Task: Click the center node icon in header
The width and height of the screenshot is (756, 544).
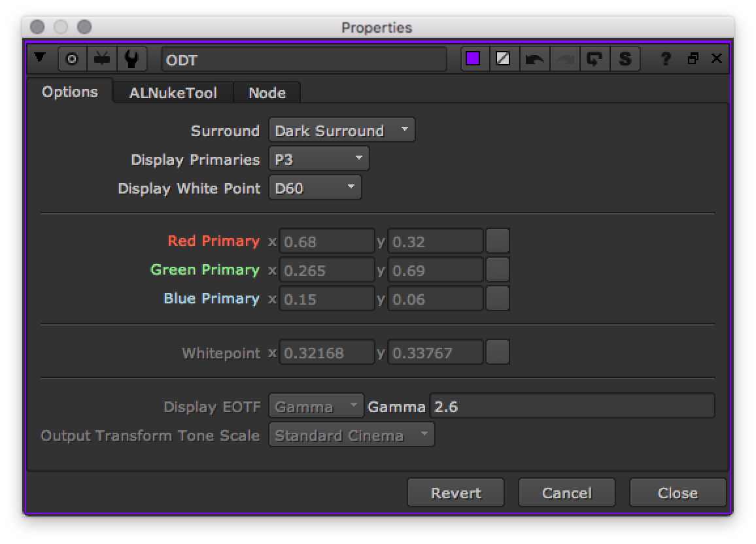Action: tap(72, 59)
